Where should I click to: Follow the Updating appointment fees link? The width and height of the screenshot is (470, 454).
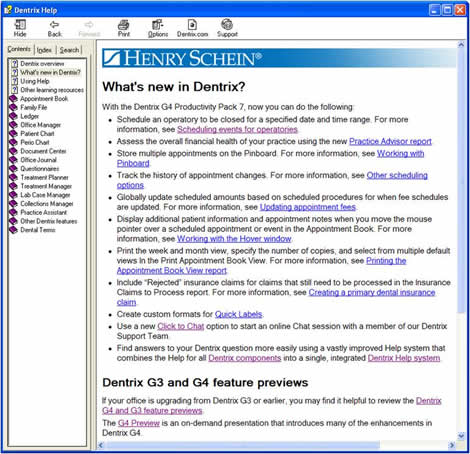click(x=308, y=207)
